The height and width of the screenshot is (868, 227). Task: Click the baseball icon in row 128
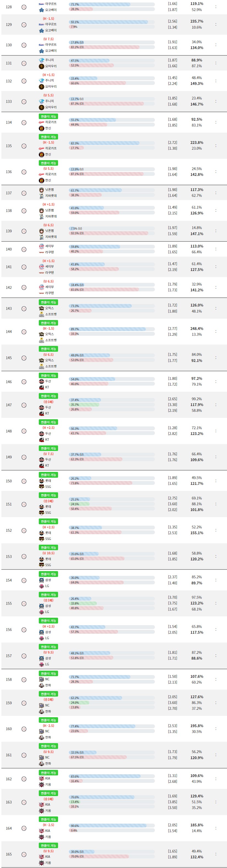[24, 7]
